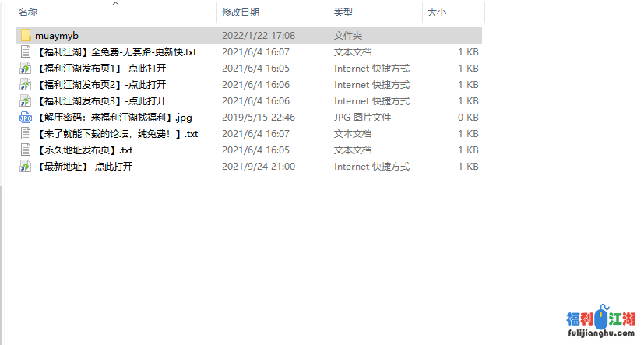The width and height of the screenshot is (644, 345).
Task: Click the shortcut icon for 福利江湖发布页2
Action: pos(26,85)
